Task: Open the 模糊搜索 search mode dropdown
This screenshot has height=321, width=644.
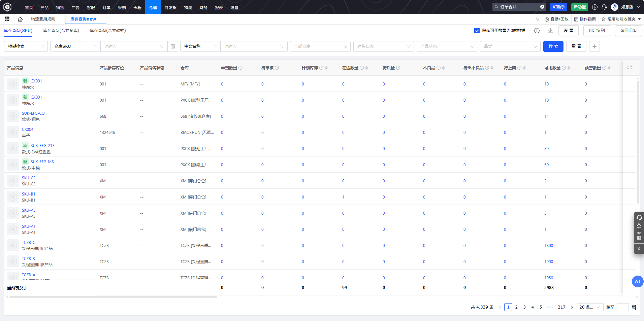Action: pos(26,46)
